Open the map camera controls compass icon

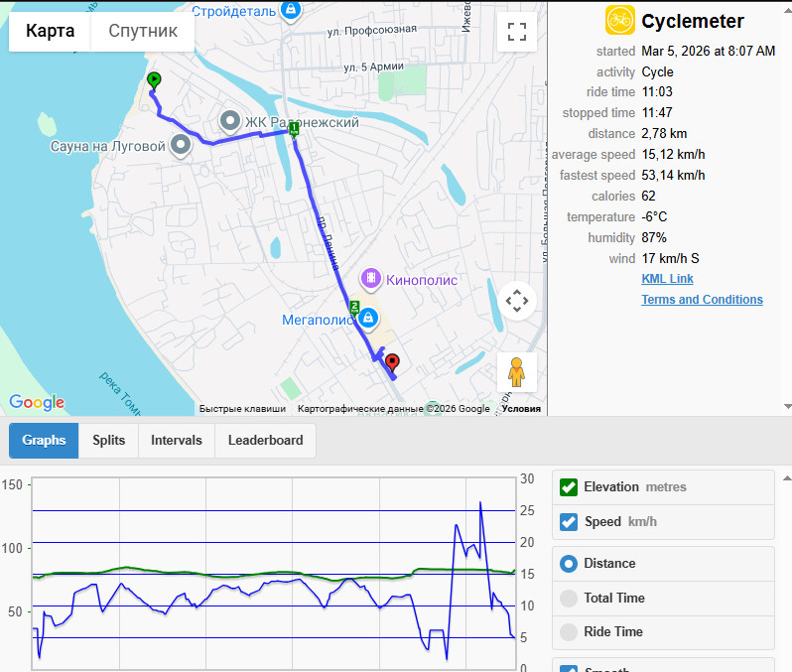click(x=517, y=301)
